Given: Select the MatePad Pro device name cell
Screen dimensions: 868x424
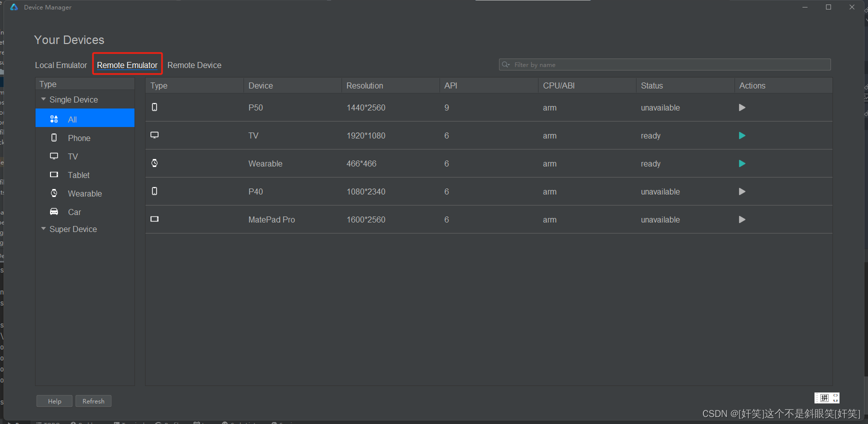Looking at the screenshot, I should [x=271, y=219].
